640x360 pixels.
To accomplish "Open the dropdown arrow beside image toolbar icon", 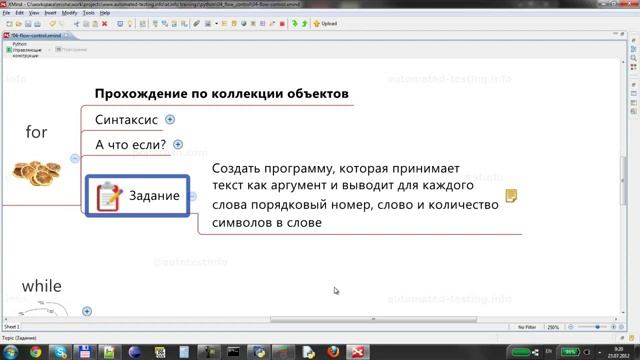I will [216, 24].
